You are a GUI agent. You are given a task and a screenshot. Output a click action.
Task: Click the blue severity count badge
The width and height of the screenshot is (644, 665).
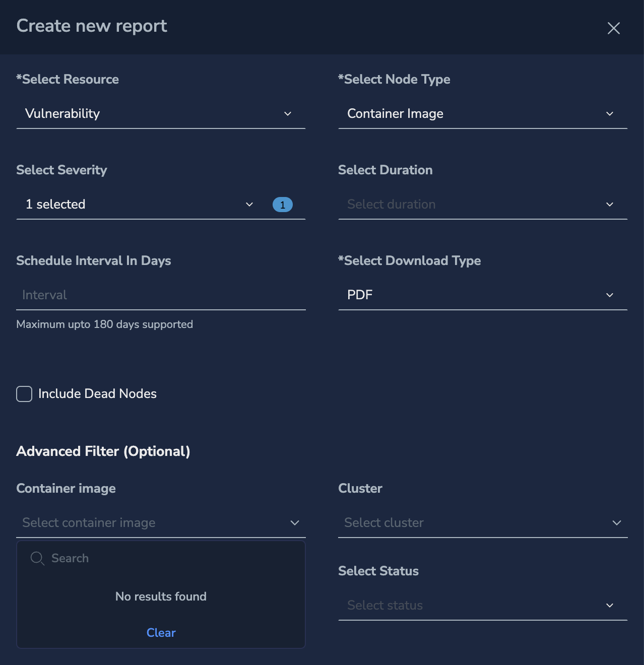[x=282, y=205]
